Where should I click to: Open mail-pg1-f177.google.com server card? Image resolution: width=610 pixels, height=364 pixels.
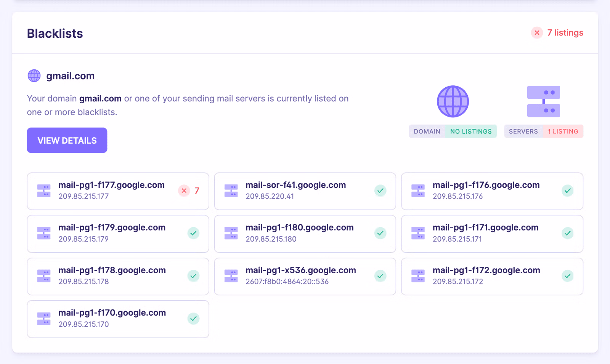coord(118,191)
